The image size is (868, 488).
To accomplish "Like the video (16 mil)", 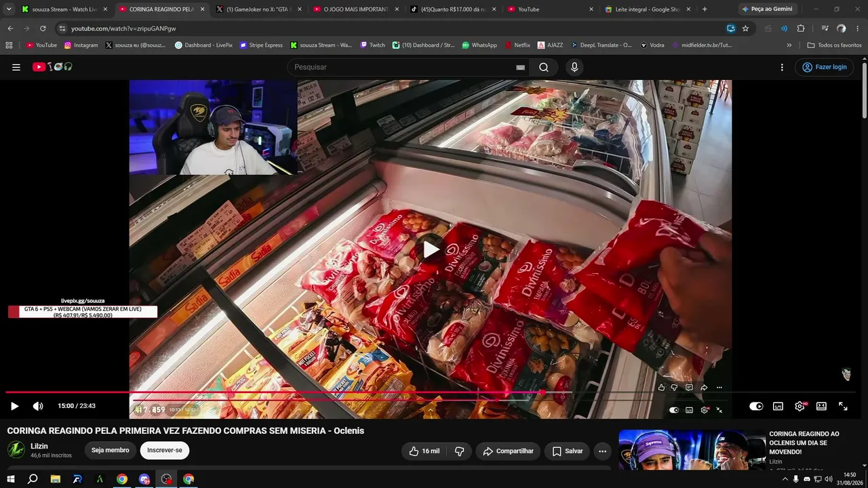I will [x=425, y=451].
